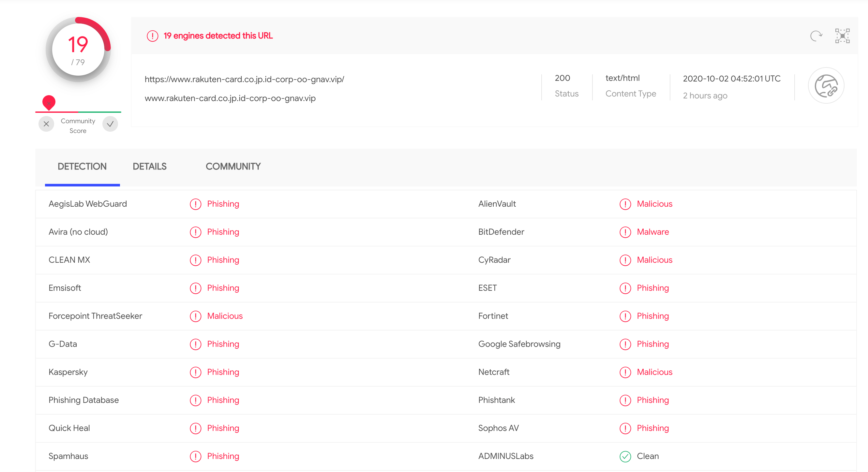Click the Avira (no cloud) warning icon

click(x=195, y=232)
